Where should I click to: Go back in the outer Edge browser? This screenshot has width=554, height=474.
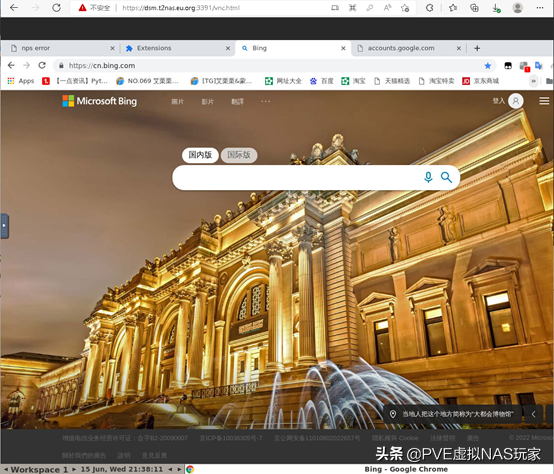pyautogui.click(x=14, y=7)
